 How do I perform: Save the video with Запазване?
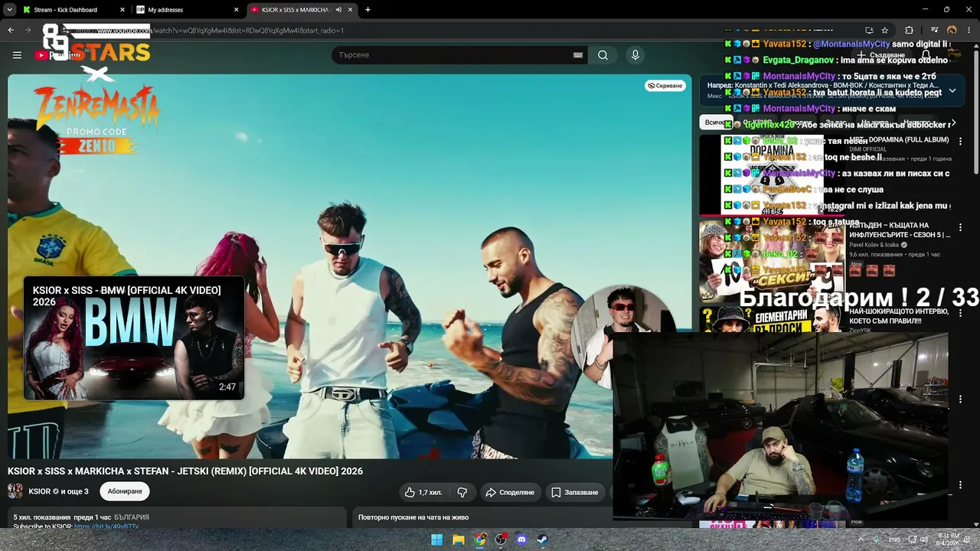[574, 492]
